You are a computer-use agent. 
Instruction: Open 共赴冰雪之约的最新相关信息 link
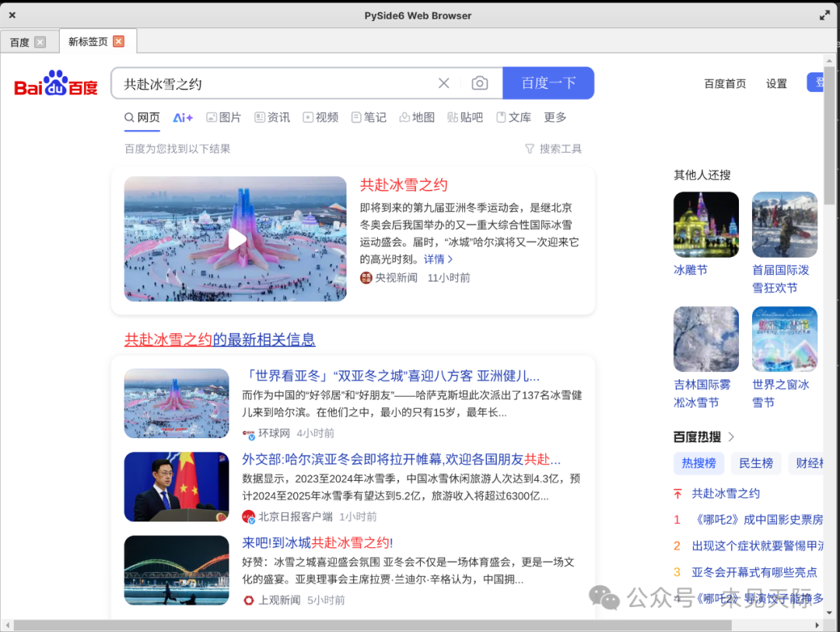pyautogui.click(x=219, y=339)
